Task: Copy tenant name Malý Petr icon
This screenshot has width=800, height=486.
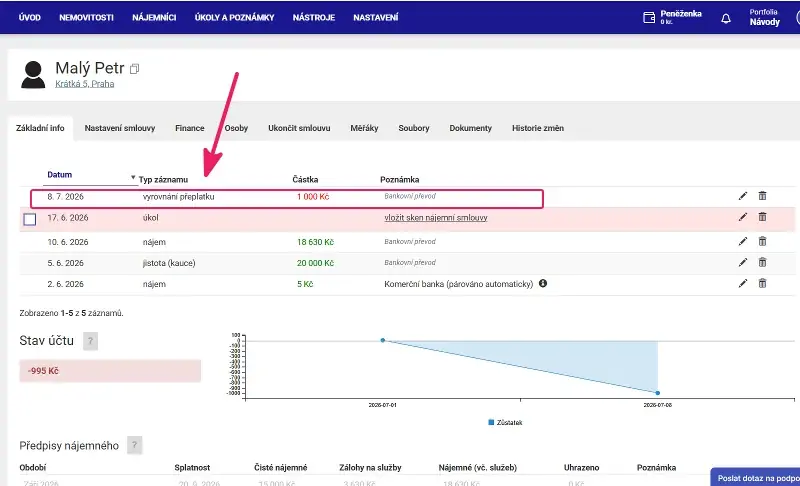Action: point(135,69)
